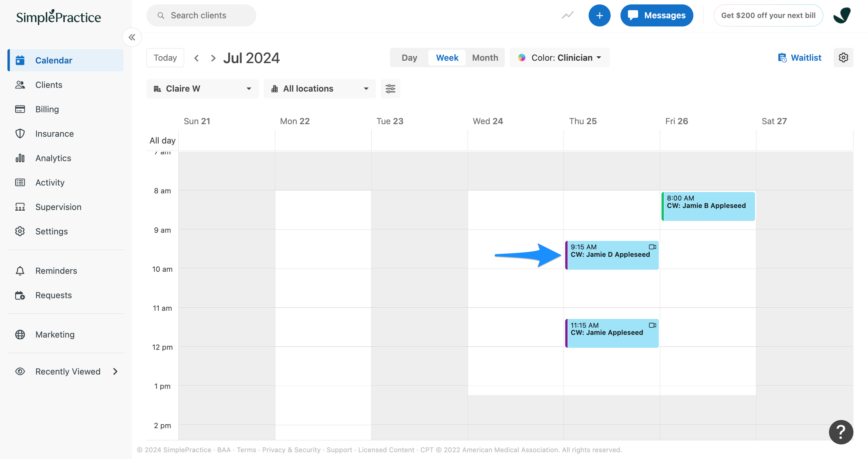Open the Messages button
The width and height of the screenshot is (868, 459).
pos(657,15)
